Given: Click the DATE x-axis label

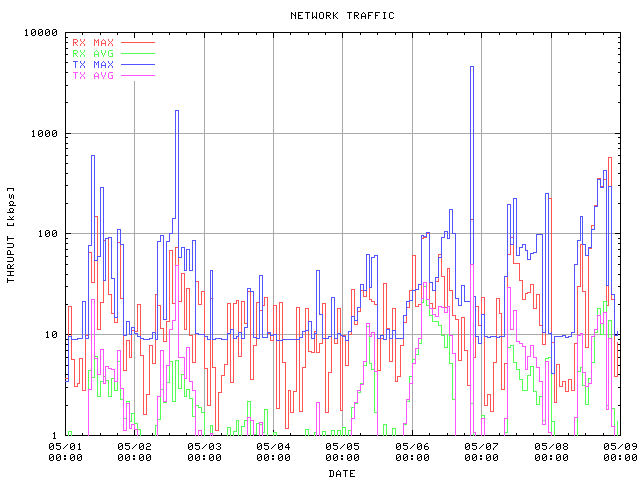Looking at the screenshot, I should [342, 473].
